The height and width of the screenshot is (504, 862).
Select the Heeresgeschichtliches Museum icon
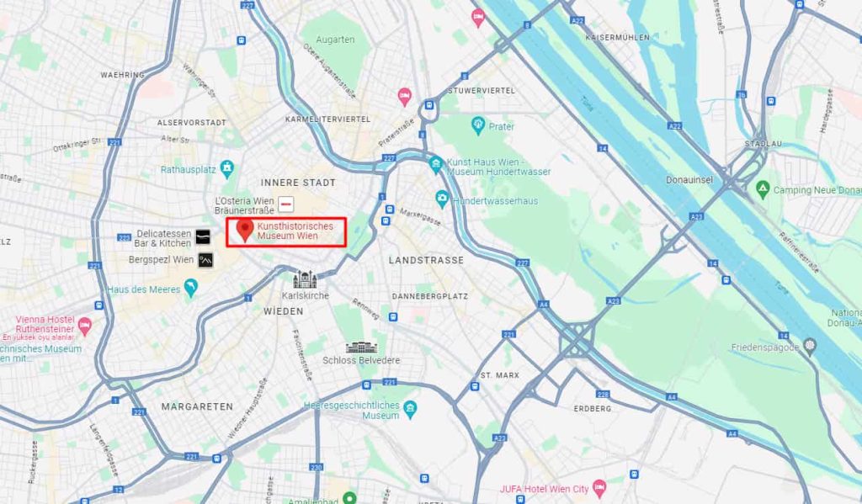click(x=410, y=409)
